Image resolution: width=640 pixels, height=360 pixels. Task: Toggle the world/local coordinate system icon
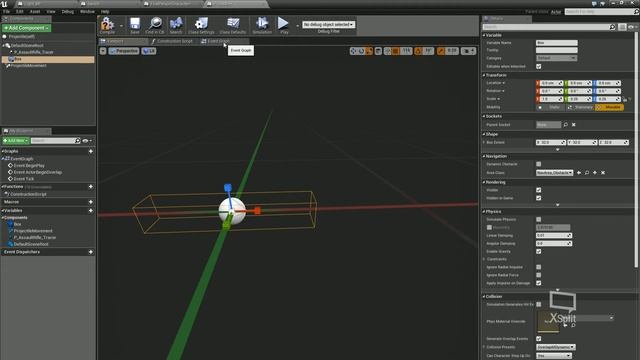(x=378, y=51)
